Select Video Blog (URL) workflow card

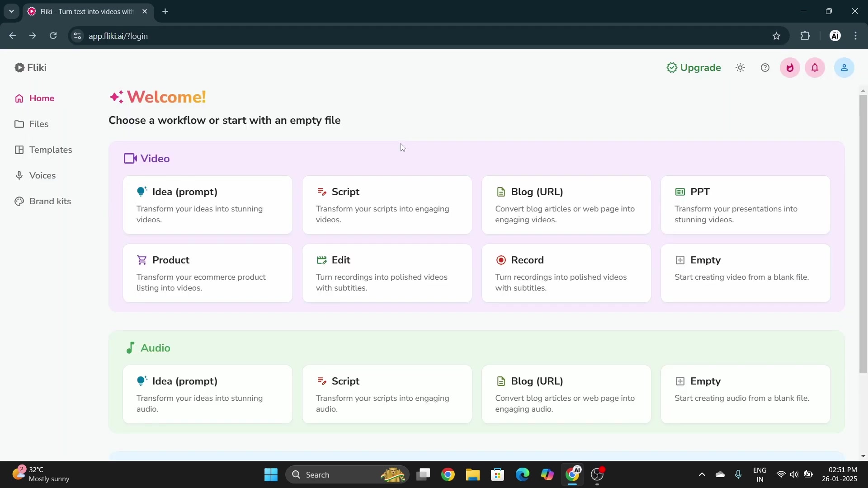(566, 205)
